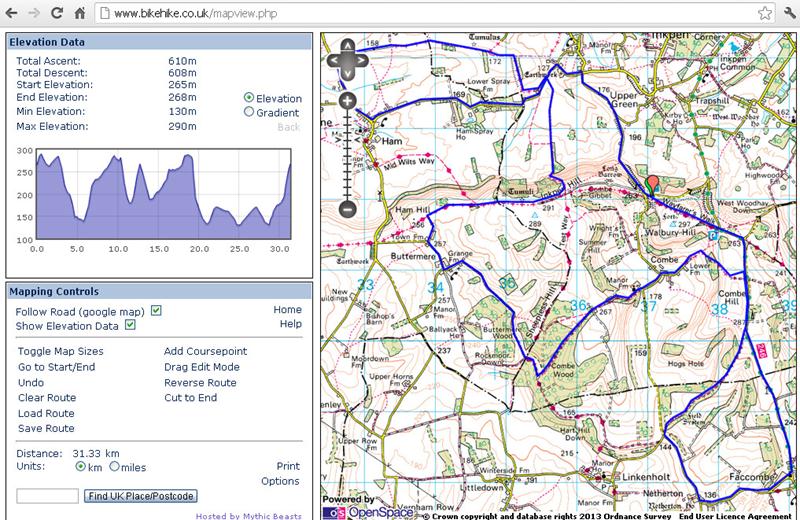Select the Gradient radio button
The height and width of the screenshot is (520, 800).
coord(249,113)
